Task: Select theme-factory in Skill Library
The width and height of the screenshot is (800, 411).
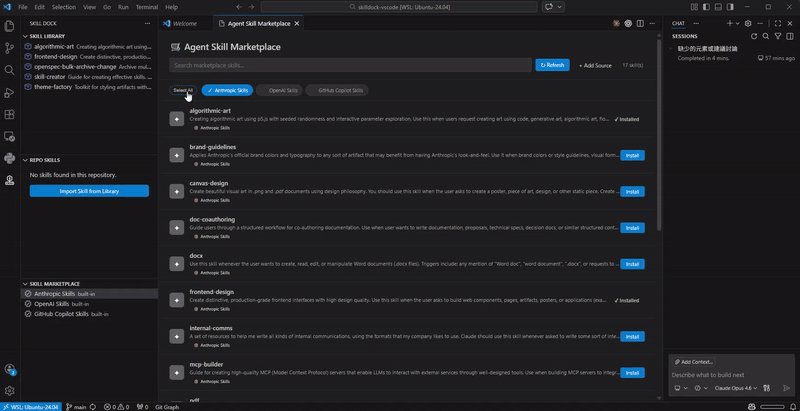Action: [x=89, y=87]
